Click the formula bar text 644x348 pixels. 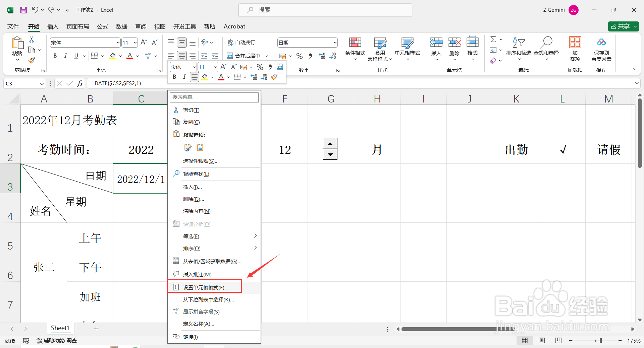pyautogui.click(x=116, y=83)
